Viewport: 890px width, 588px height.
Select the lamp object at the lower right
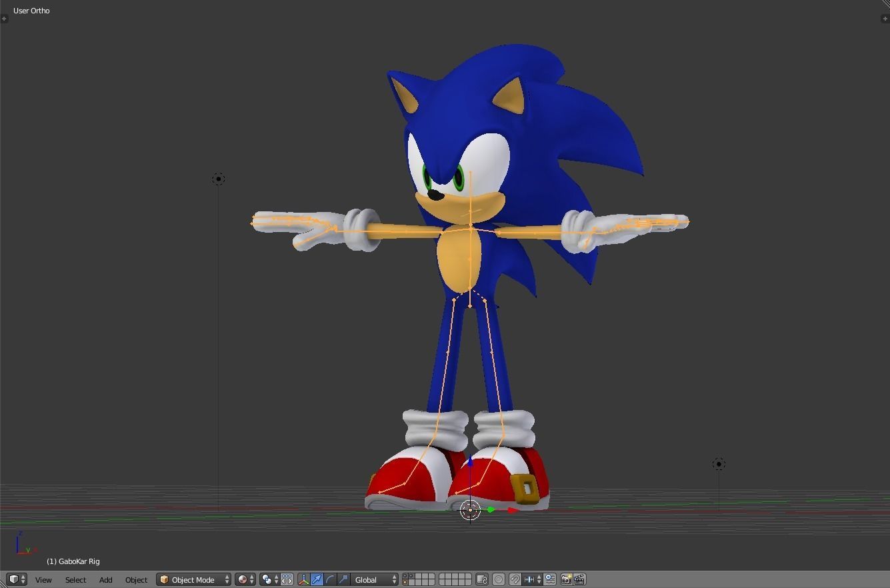tap(719, 464)
